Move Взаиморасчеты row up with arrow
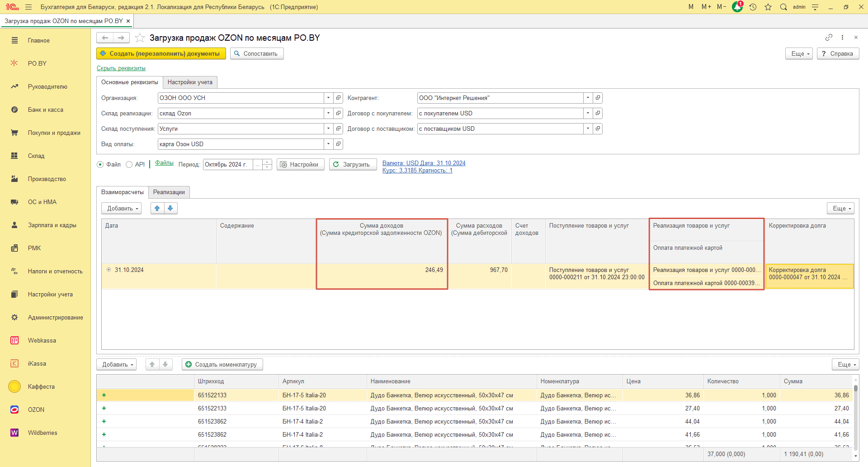 [x=157, y=208]
